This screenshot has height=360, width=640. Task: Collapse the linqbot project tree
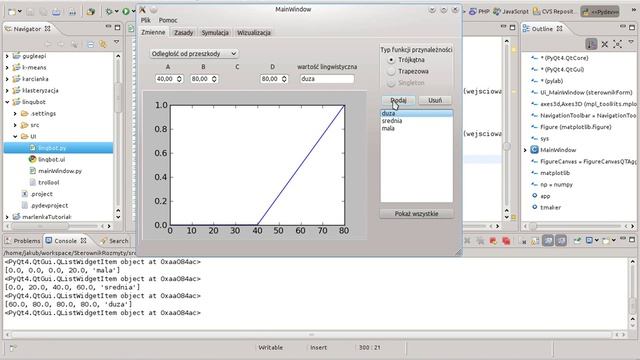(x=7, y=102)
